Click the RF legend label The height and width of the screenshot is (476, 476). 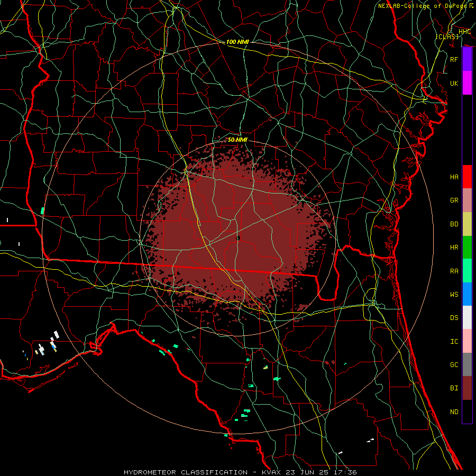click(x=454, y=59)
